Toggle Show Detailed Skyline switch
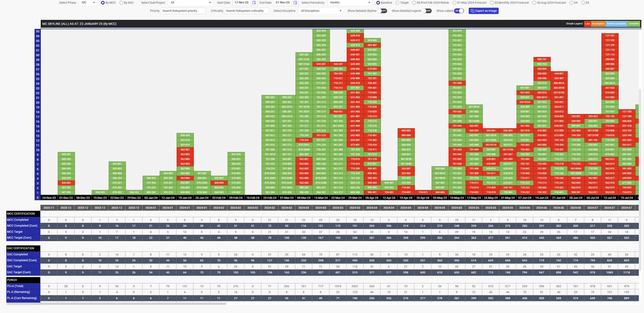The width and height of the screenshot is (644, 313). pos(382,11)
